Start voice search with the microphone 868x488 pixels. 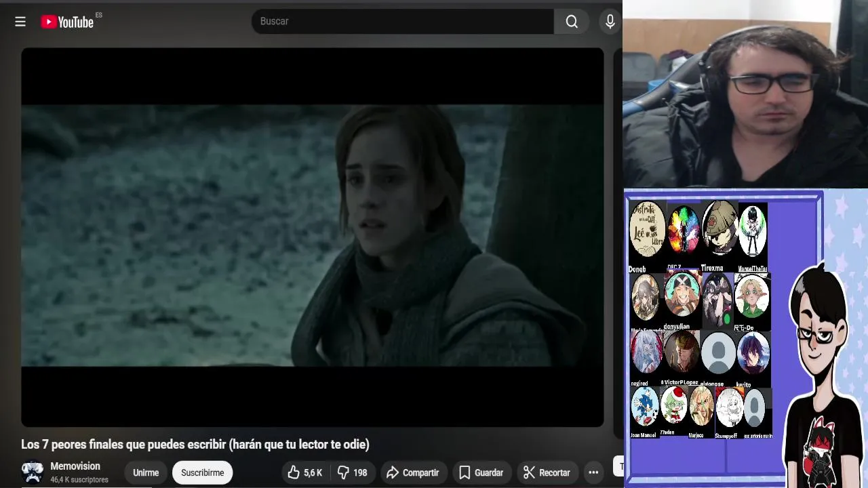click(610, 22)
